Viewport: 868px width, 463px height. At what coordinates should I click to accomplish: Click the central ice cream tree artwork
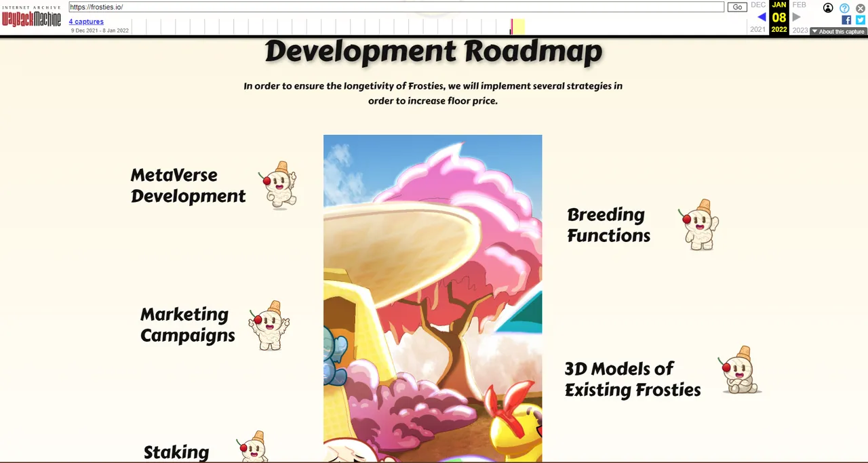pyautogui.click(x=433, y=298)
